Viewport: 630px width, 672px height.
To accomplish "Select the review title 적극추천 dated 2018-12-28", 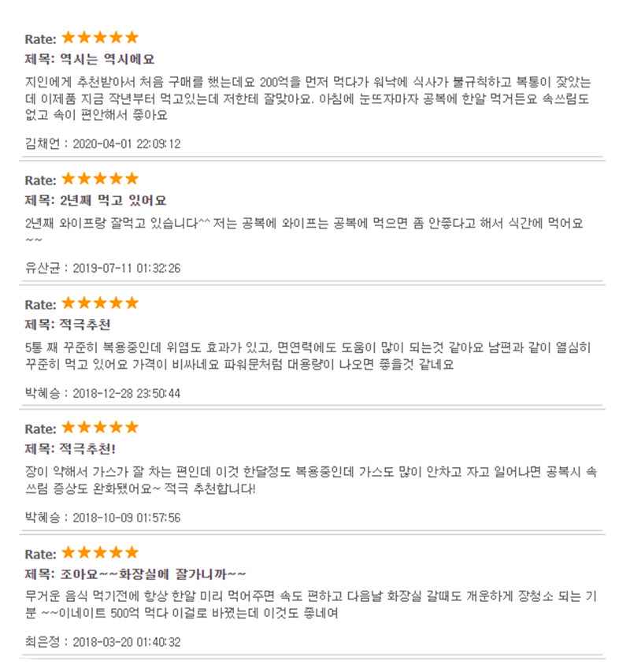I will (x=85, y=325).
